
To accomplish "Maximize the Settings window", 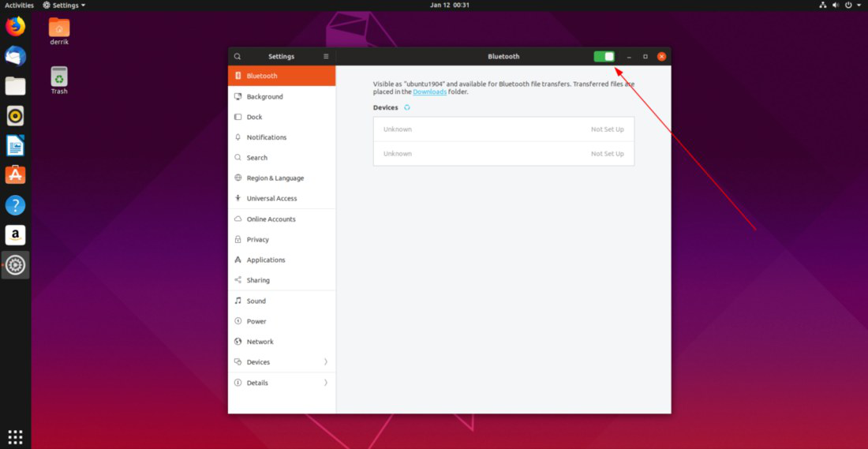I will (645, 57).
